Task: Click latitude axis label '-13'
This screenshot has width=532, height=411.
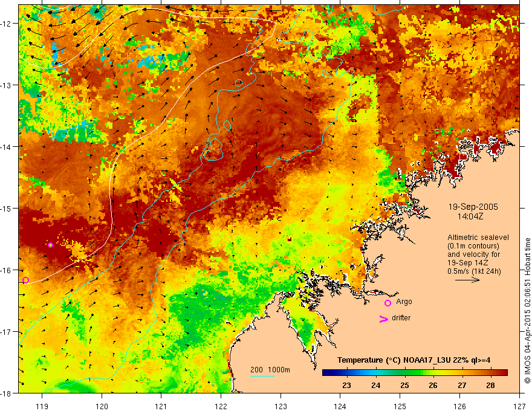Action: (x=6, y=85)
